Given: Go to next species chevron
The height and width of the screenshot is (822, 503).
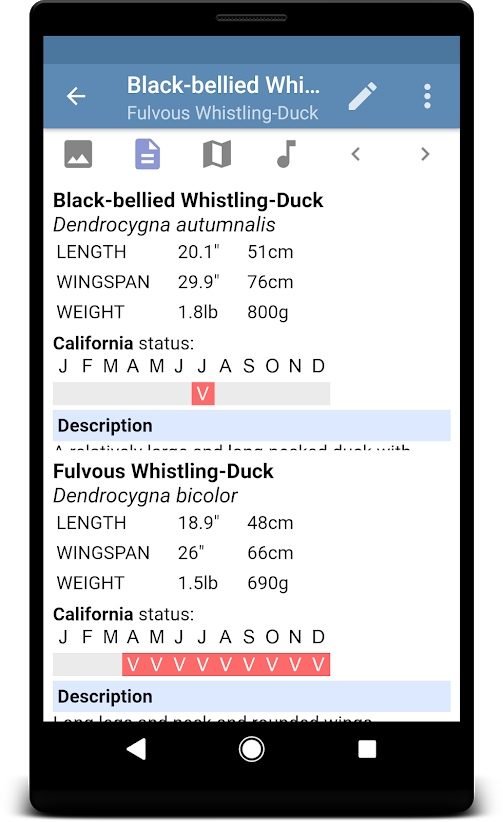Looking at the screenshot, I should tap(425, 154).
